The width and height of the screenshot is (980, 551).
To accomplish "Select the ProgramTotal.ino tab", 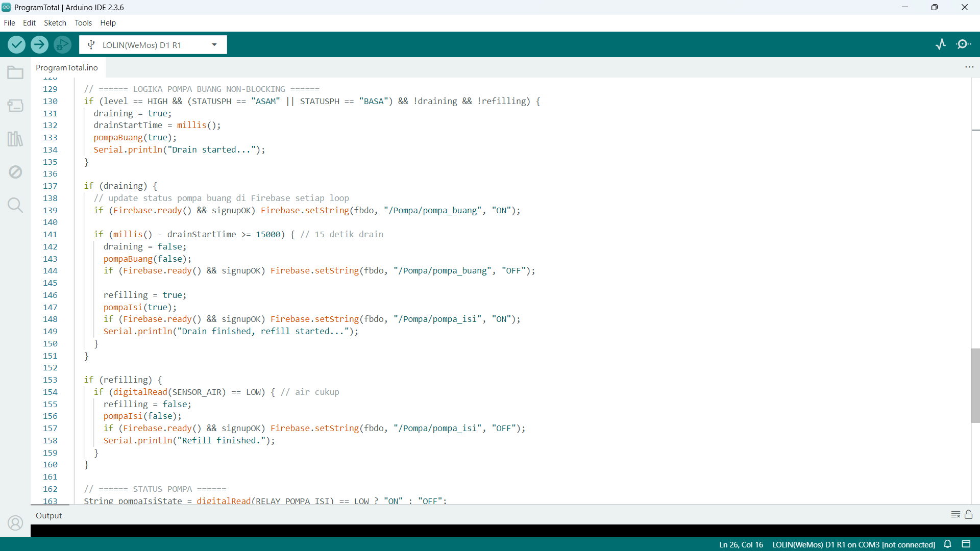I will coord(67,67).
